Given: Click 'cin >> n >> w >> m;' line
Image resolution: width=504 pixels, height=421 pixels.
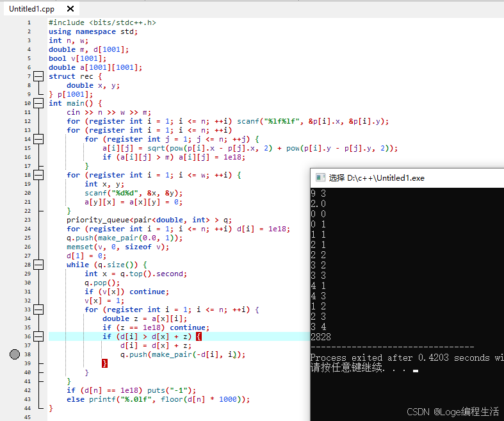Looking at the screenshot, I should [109, 112].
